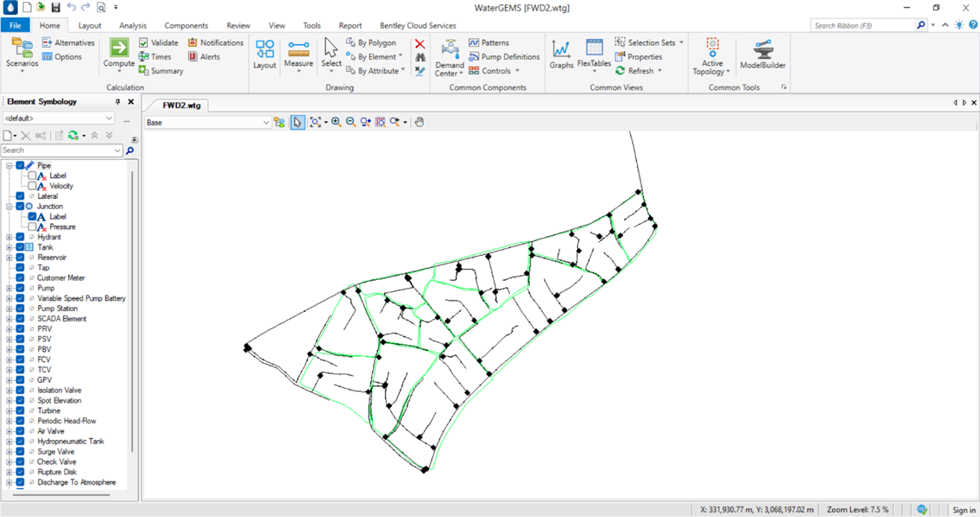Switch to the Analysis ribbon tab
The height and width of the screenshot is (517, 980).
[x=132, y=25]
